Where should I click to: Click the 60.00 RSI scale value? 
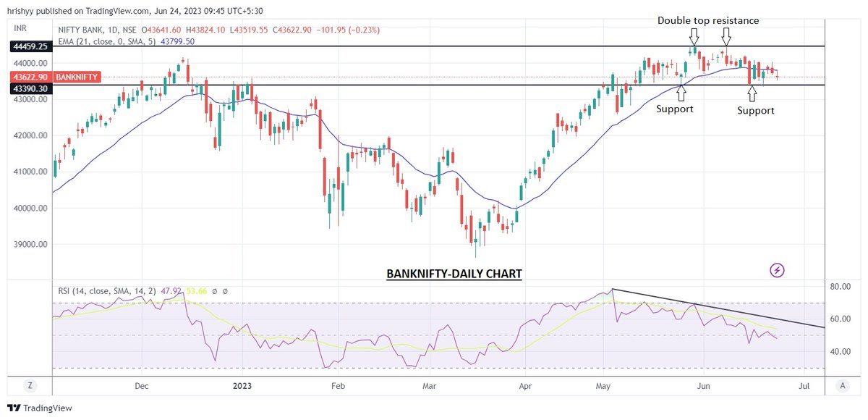click(841, 319)
